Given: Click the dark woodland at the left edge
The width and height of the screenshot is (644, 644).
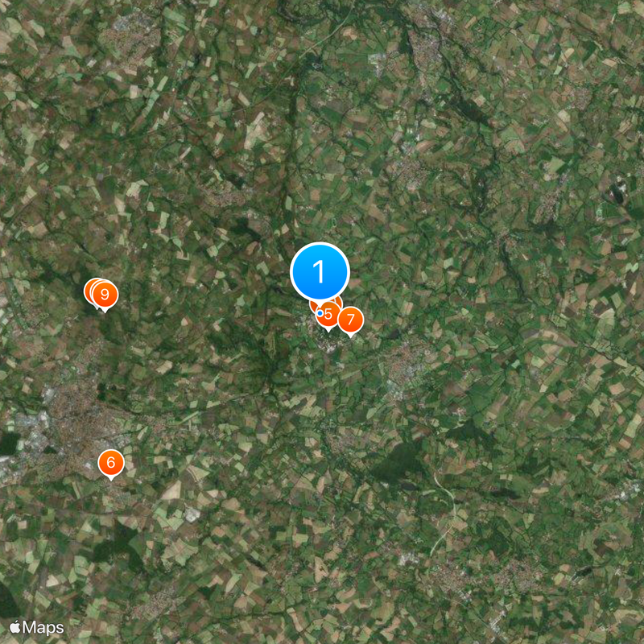Looking at the screenshot, I should coord(9,444).
